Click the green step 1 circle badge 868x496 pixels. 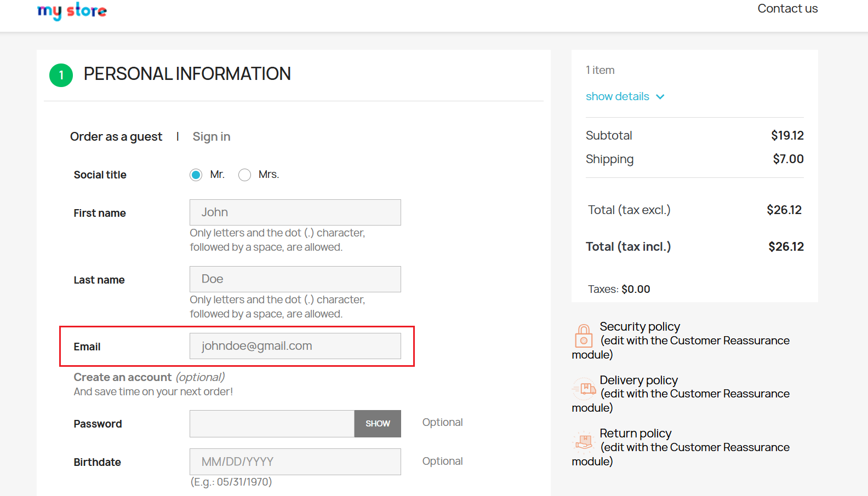(x=61, y=75)
